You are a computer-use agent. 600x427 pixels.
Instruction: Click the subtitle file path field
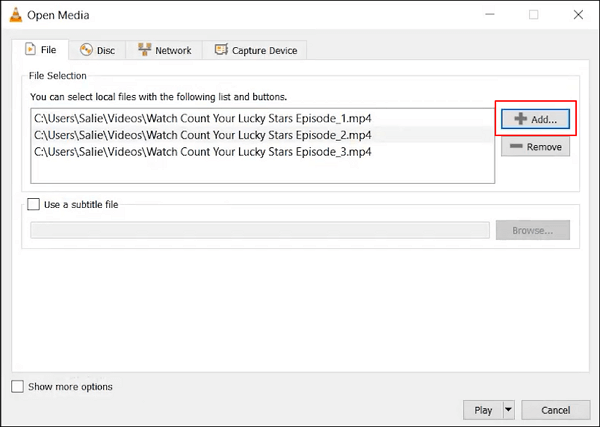[260, 230]
